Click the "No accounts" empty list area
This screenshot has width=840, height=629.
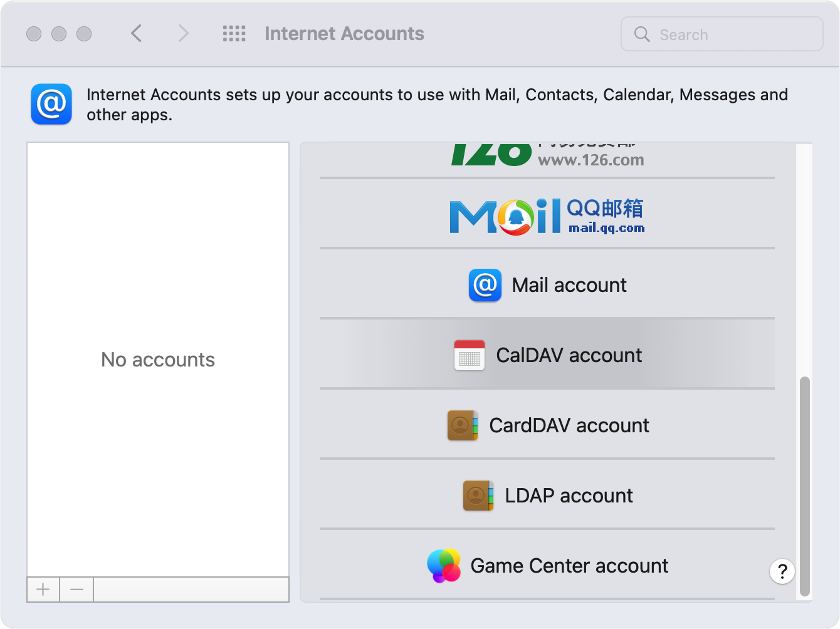coord(158,360)
